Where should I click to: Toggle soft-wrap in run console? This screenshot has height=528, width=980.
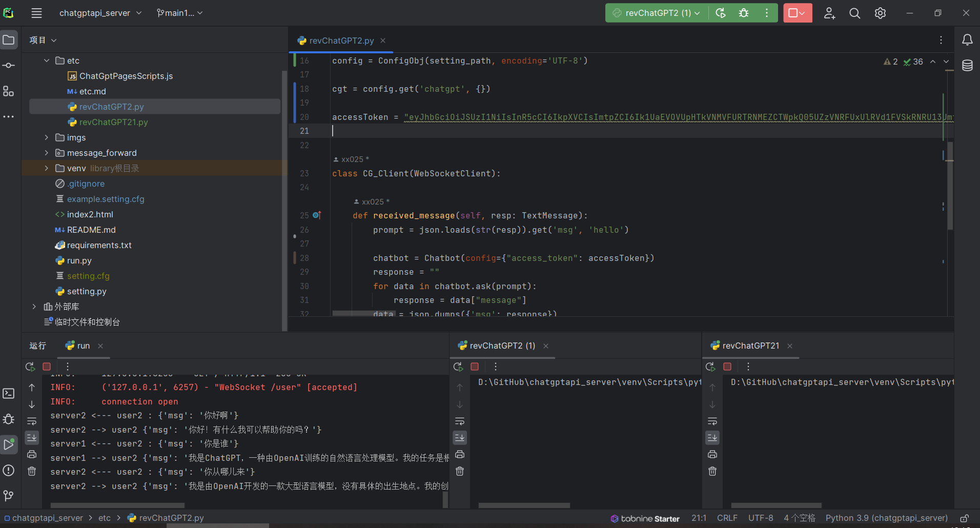(32, 421)
